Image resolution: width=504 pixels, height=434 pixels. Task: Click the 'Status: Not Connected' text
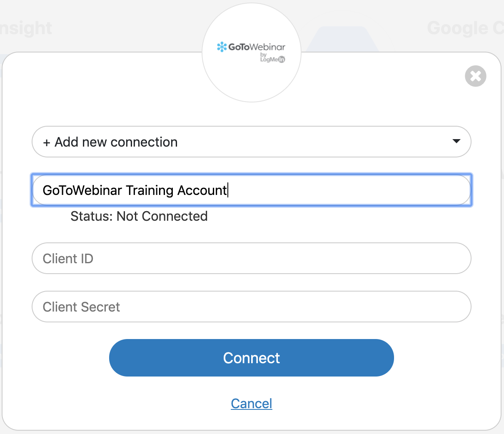[139, 217]
